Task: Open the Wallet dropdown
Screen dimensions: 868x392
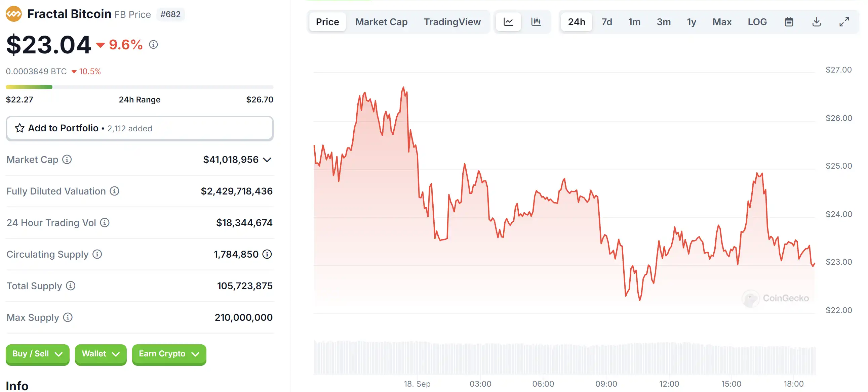Action: click(101, 354)
